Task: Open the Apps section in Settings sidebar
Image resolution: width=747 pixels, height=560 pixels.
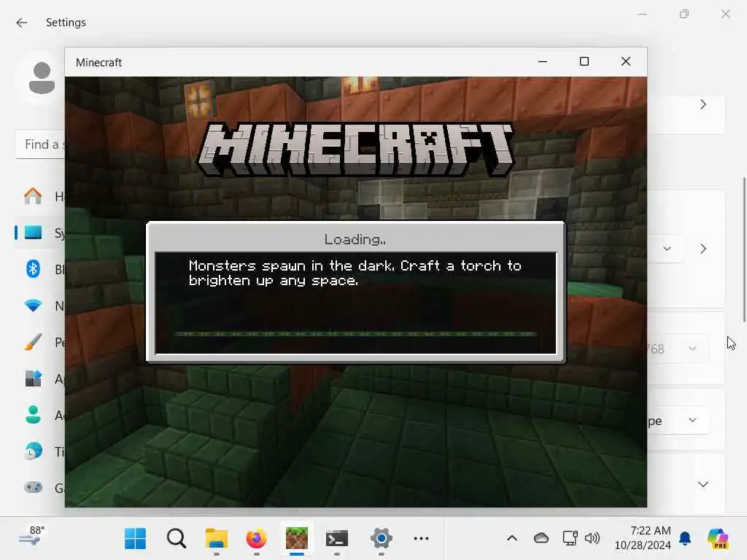Action: [33, 378]
